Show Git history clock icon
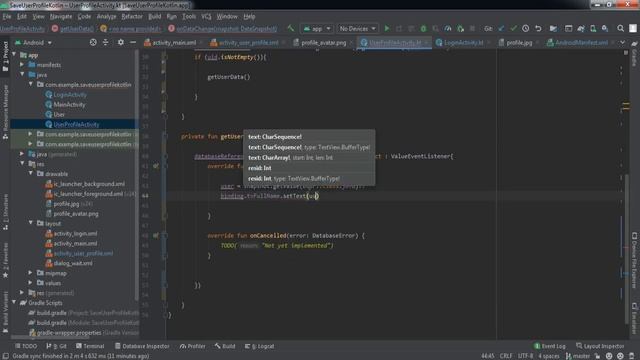 [526, 29]
